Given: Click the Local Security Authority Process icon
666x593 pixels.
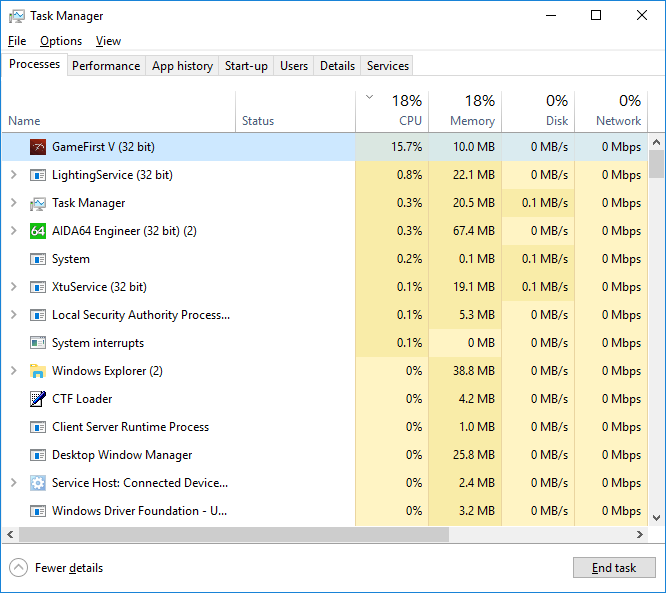Looking at the screenshot, I should 38,315.
